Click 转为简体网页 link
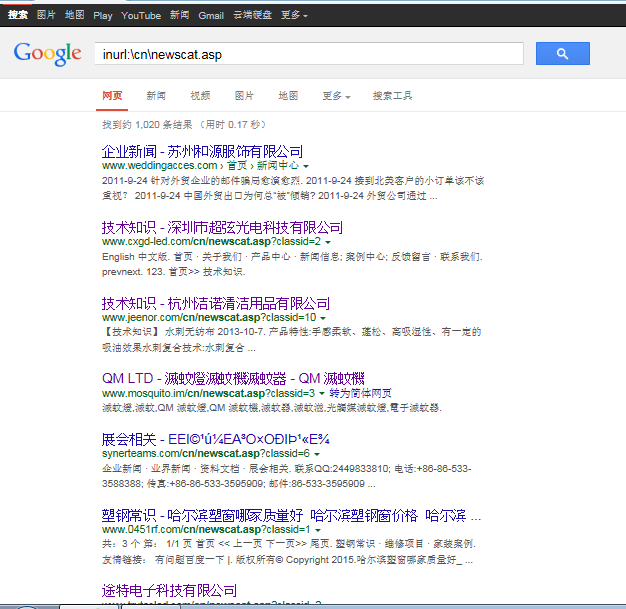 tap(360, 393)
